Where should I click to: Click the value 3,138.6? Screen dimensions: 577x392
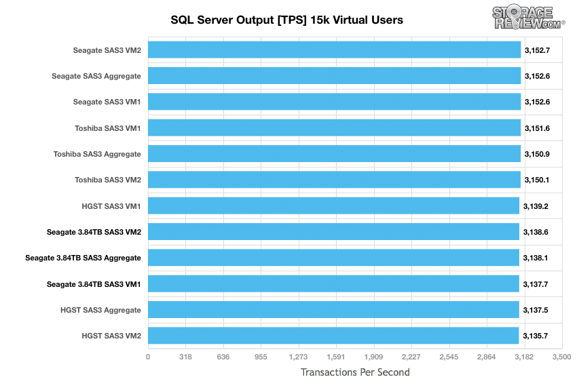point(536,232)
